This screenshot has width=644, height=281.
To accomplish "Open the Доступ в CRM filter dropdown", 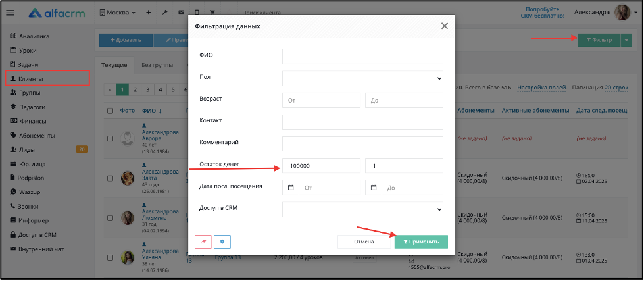I will point(362,209).
